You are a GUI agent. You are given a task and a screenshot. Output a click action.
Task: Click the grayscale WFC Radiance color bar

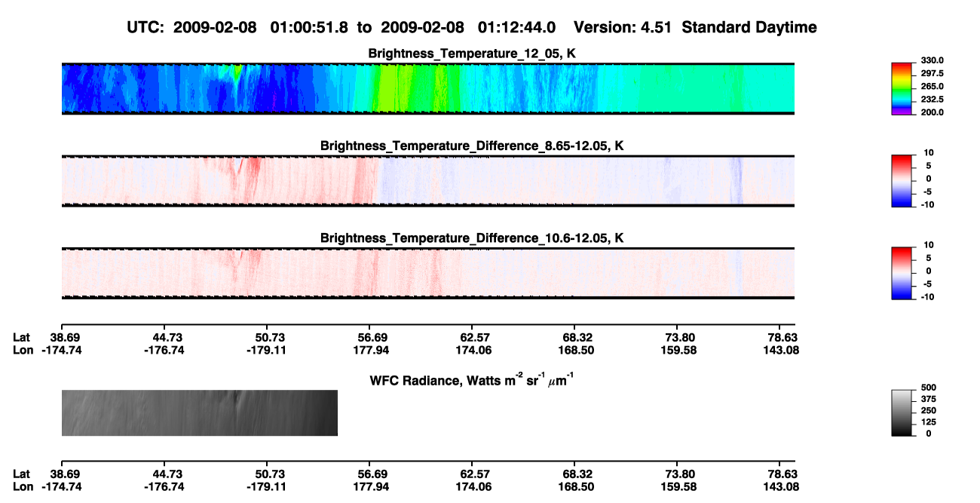tap(902, 413)
